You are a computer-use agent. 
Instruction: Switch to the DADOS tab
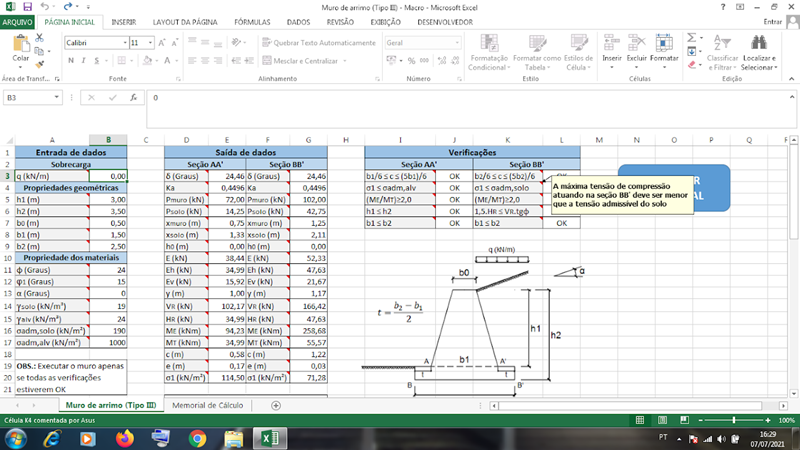[298, 22]
